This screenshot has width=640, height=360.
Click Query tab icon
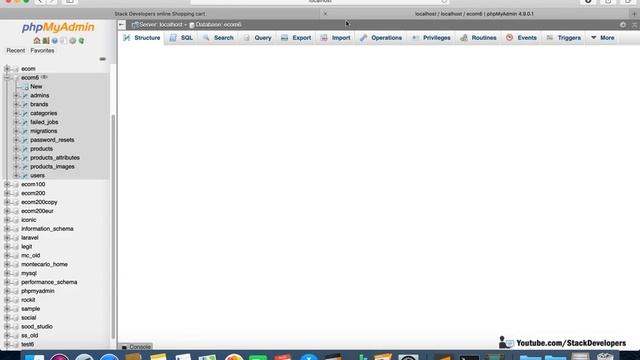[247, 38]
